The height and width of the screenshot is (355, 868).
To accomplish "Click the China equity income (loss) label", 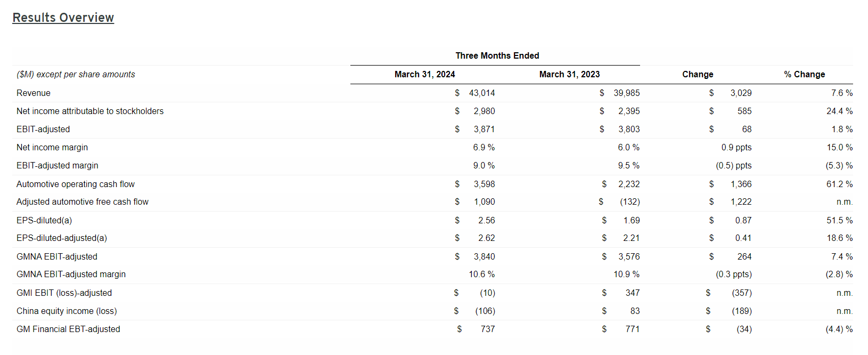I will click(x=67, y=311).
